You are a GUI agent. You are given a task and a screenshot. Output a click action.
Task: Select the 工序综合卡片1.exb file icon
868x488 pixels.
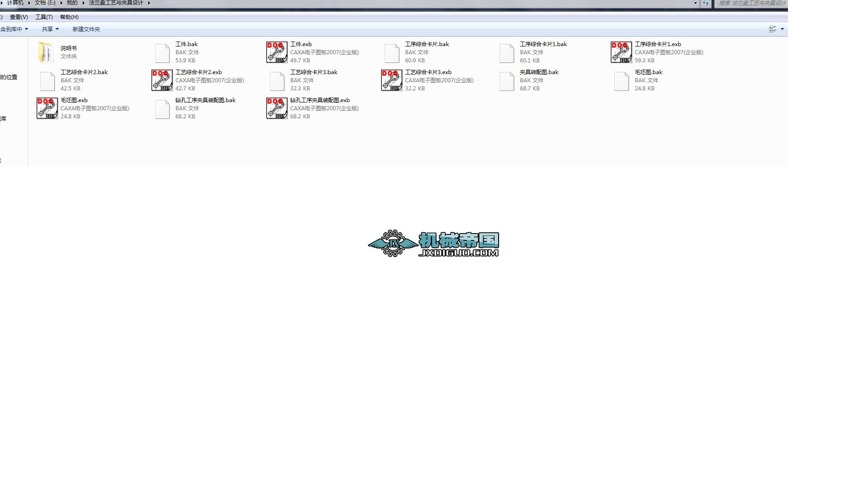(x=621, y=52)
